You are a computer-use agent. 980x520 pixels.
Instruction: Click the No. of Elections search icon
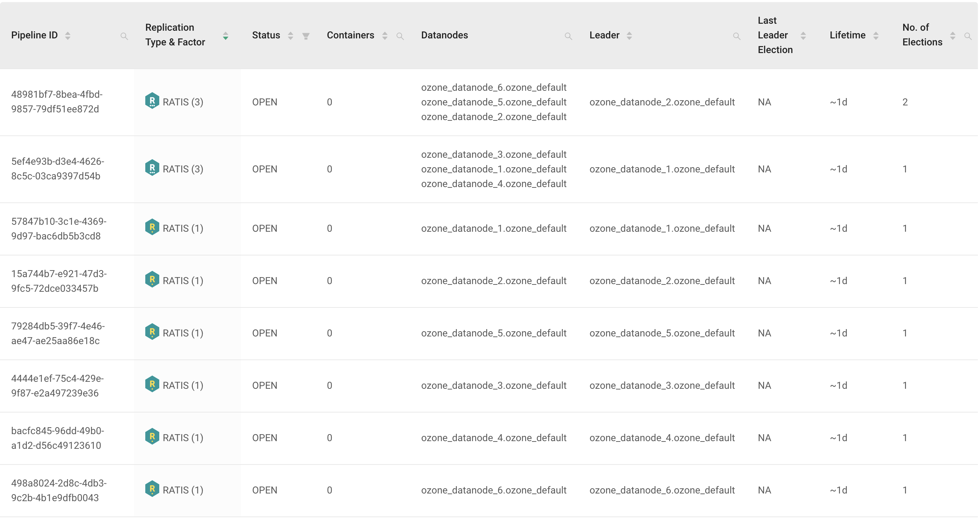pos(968,36)
